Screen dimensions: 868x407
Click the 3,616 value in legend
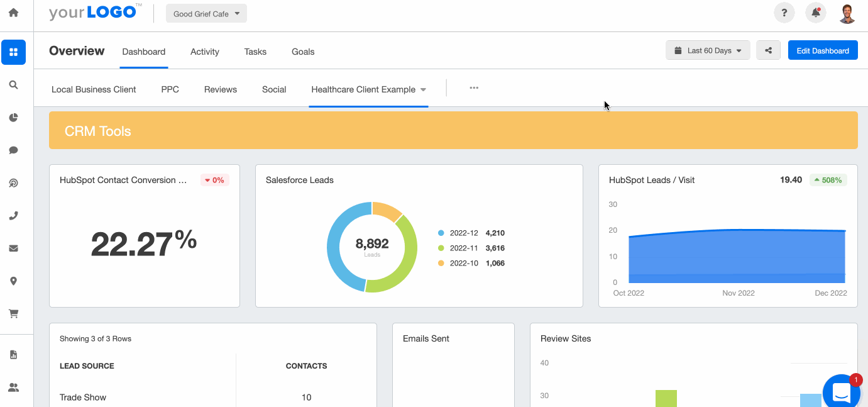pos(495,248)
